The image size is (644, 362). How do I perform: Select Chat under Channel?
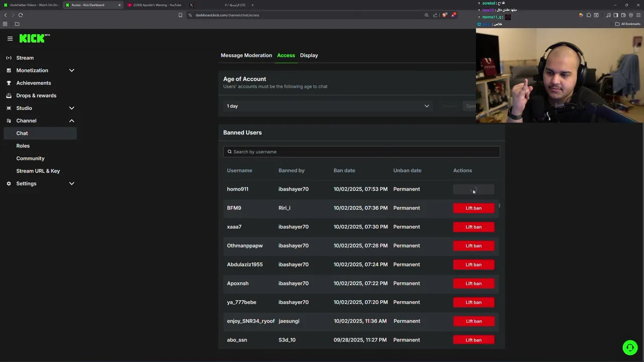click(40, 133)
